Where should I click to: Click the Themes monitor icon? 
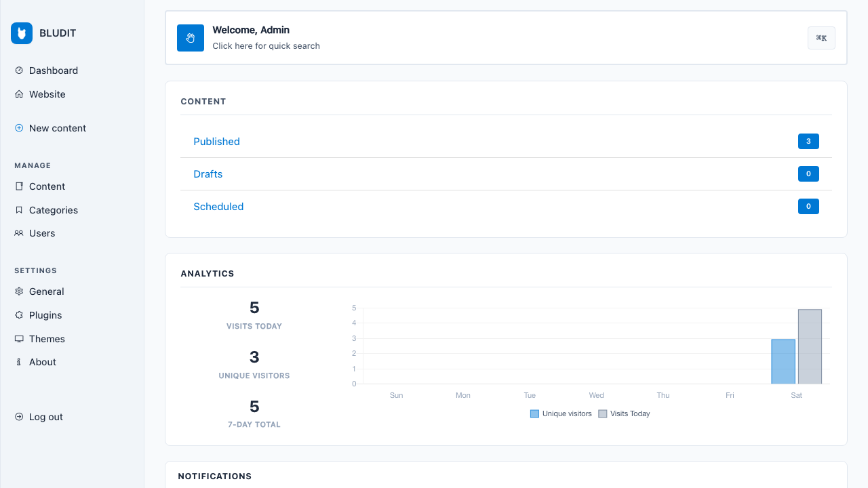coord(19,339)
